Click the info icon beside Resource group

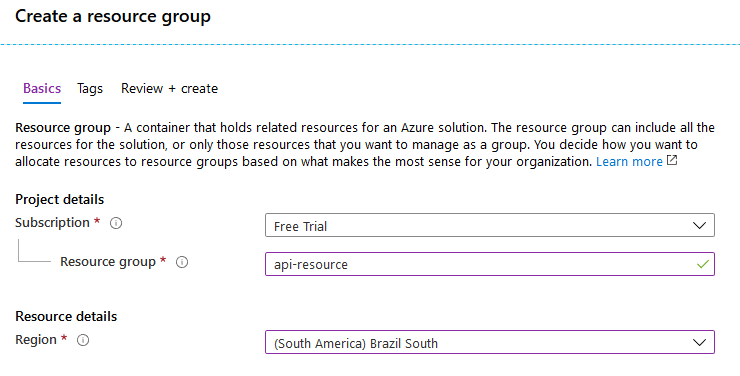click(182, 262)
